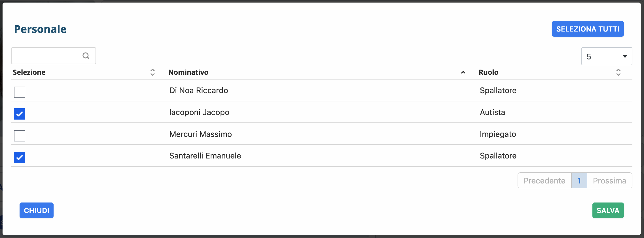The width and height of the screenshot is (644, 238).
Task: Go to page 1 in pagination
Action: click(579, 180)
